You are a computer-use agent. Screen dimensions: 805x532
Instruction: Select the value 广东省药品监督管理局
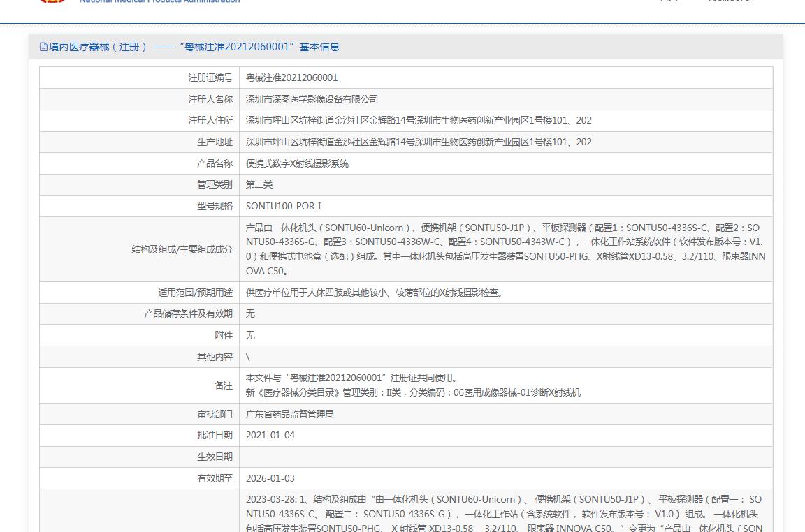tap(289, 414)
